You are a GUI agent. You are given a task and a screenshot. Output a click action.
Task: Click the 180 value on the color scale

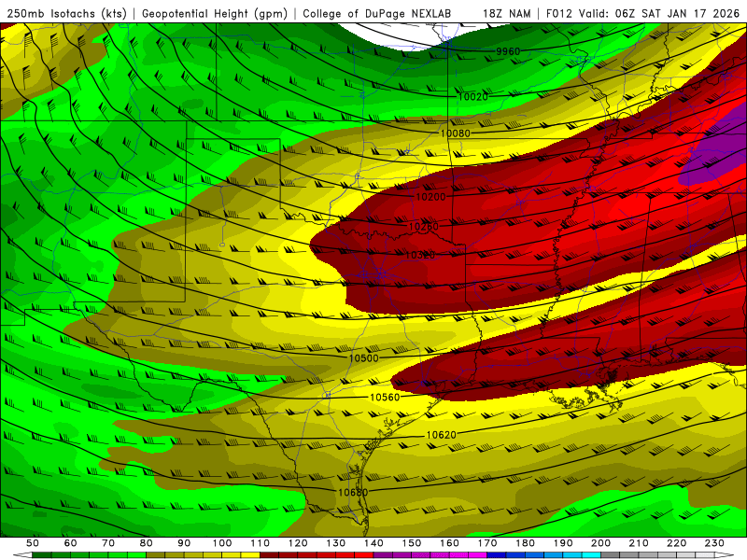(x=525, y=543)
